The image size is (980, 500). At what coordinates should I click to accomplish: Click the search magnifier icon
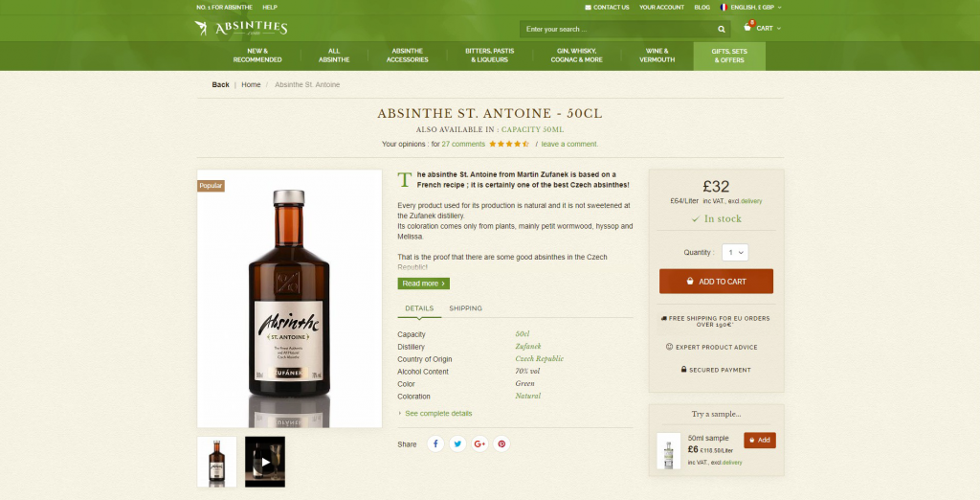pos(721,29)
